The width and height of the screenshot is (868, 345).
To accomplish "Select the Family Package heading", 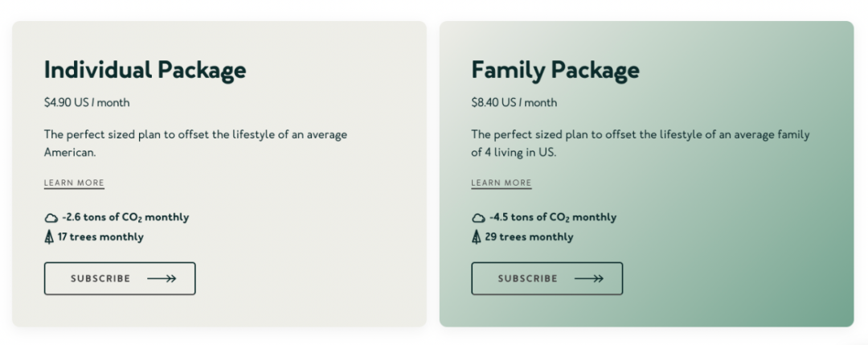I will coord(555,70).
